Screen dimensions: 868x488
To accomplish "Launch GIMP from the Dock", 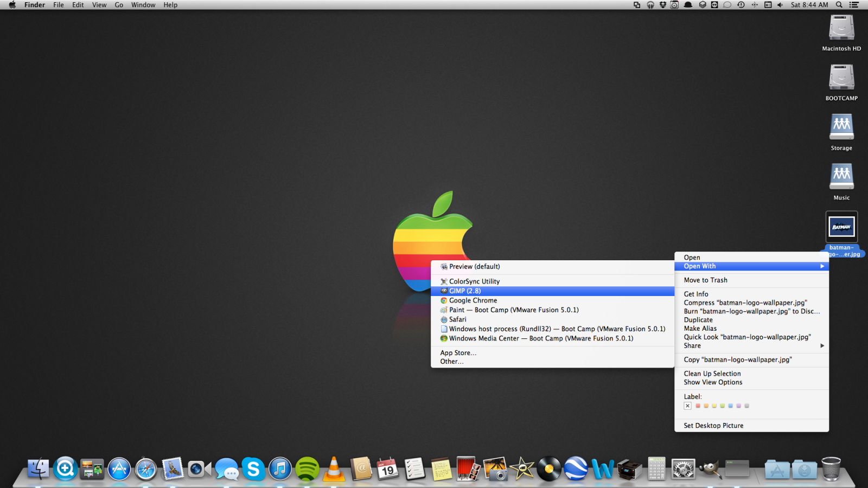I will 710,468.
